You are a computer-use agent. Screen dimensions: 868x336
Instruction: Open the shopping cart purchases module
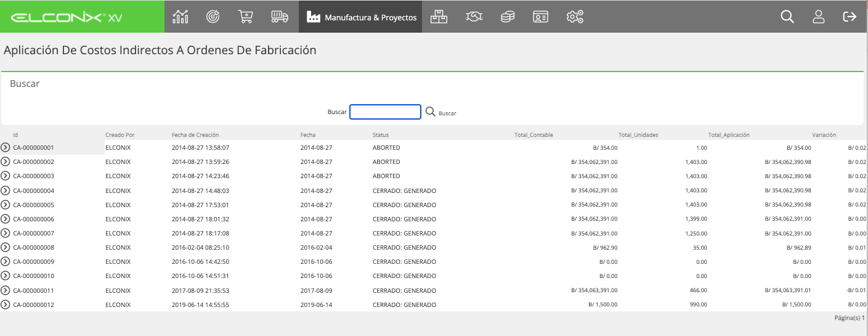pos(246,17)
